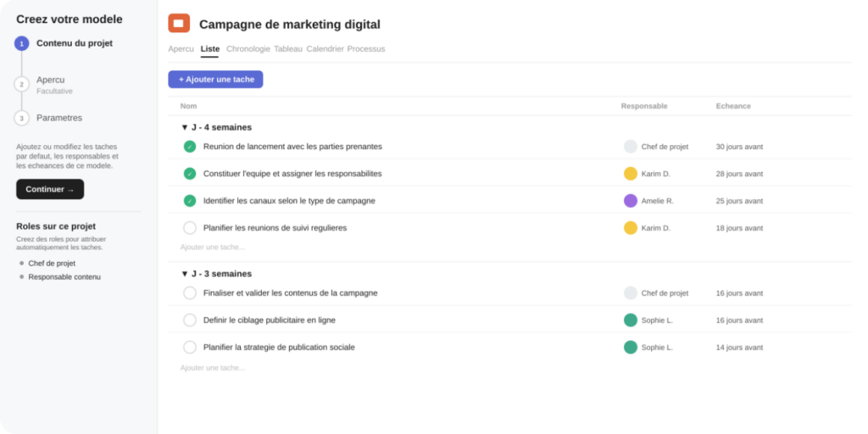Screen dimensions: 868x434
Task: Click Ajouter une tache field under J - 3 semaines
Action: 213,368
